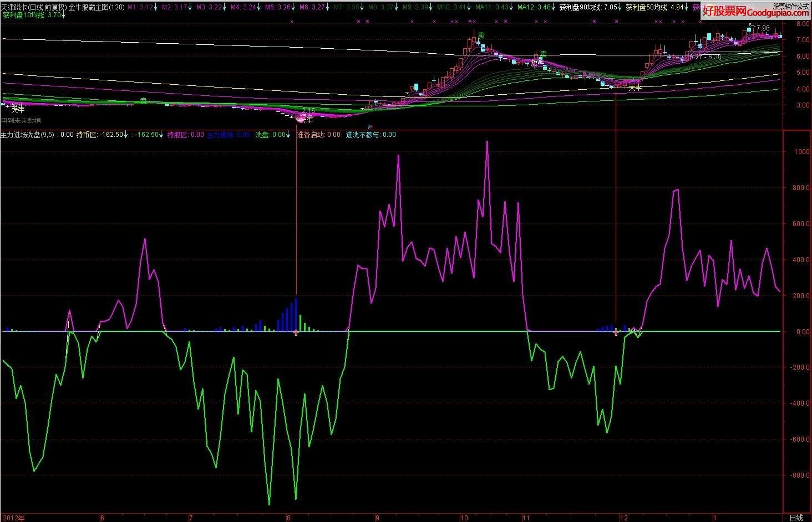Click the 买牛 signal at the 2.16 low
The width and height of the screenshot is (812, 522).
click(x=306, y=119)
